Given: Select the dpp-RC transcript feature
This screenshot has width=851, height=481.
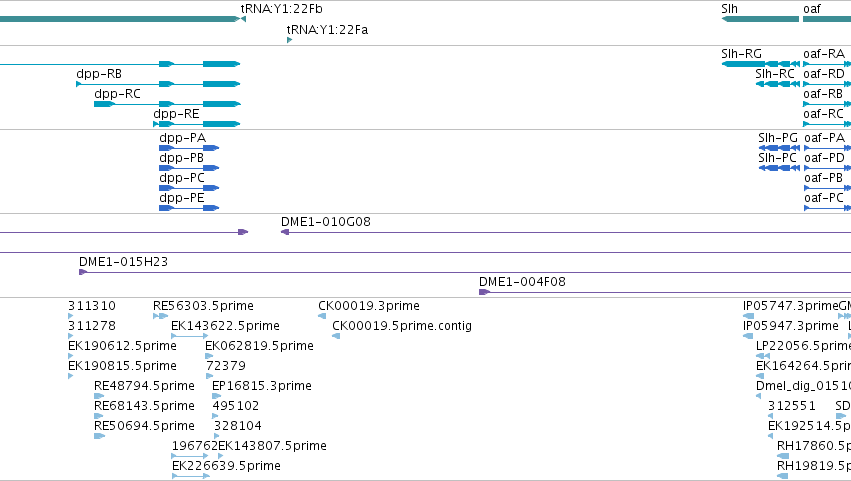Looking at the screenshot, I should [167, 104].
